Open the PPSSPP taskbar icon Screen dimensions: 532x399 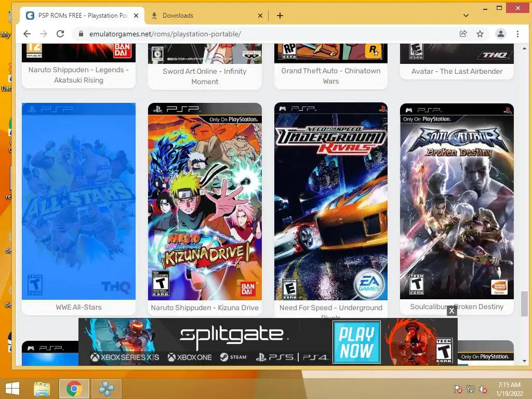click(107, 389)
